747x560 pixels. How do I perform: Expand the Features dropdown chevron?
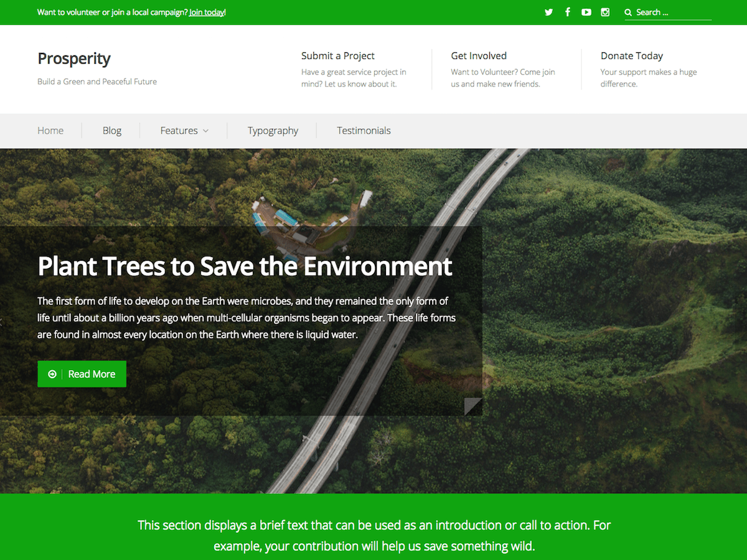(206, 131)
